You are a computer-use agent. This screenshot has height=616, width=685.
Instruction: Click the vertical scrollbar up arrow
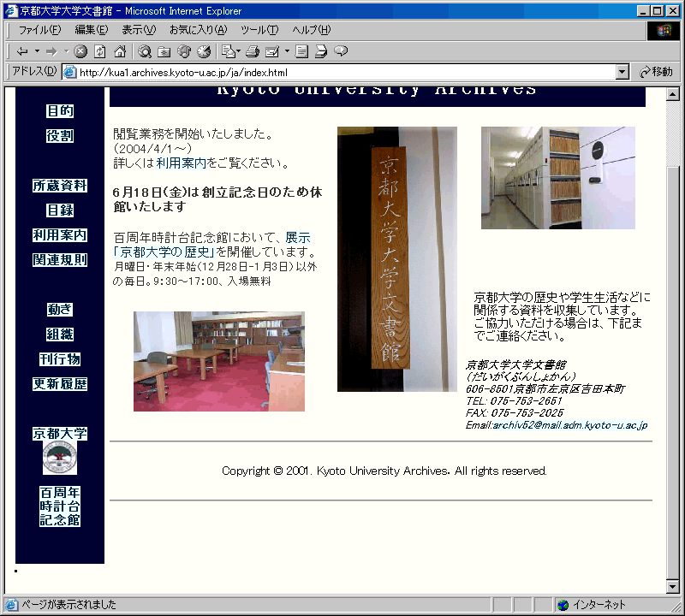[673, 94]
